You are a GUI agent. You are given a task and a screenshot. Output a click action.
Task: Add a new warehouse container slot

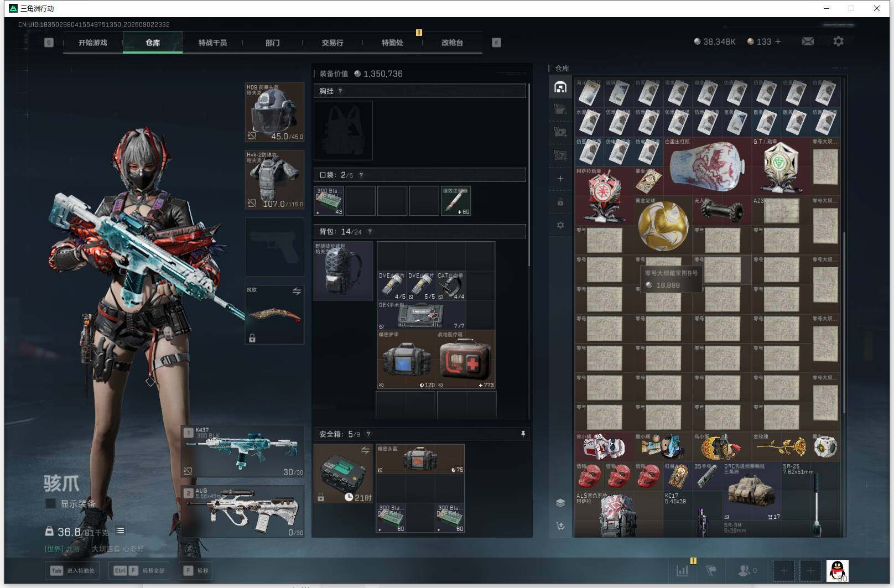(560, 179)
